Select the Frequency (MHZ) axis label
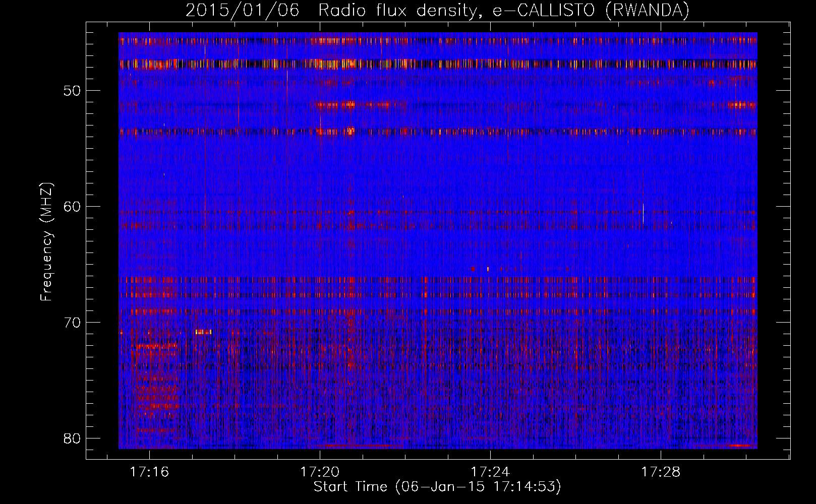The image size is (816, 504). [x=46, y=242]
